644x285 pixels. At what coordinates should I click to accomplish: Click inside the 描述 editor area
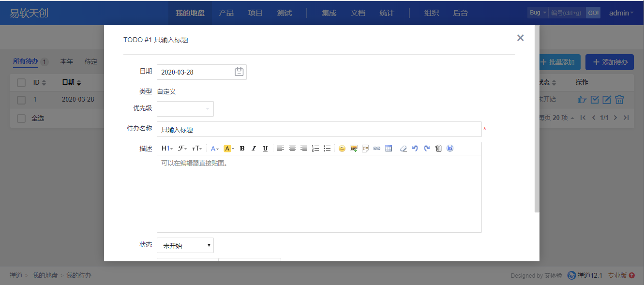pos(319,194)
